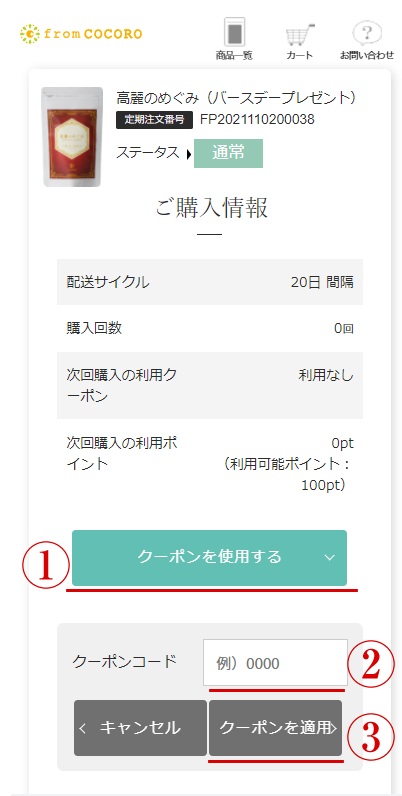Open the クーポンを使用する coupon panel

coord(209,558)
